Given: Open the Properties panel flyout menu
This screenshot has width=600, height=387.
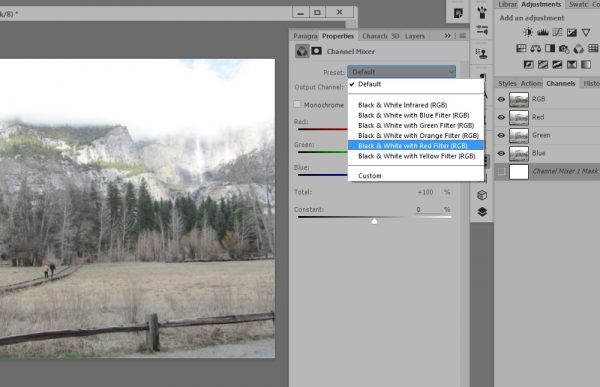Looking at the screenshot, I should (x=463, y=36).
